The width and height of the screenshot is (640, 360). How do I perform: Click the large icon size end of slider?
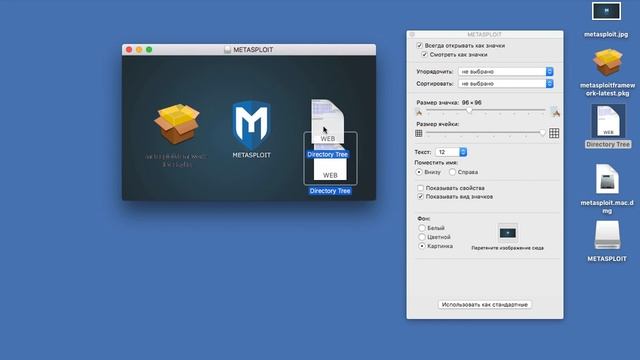554,111
